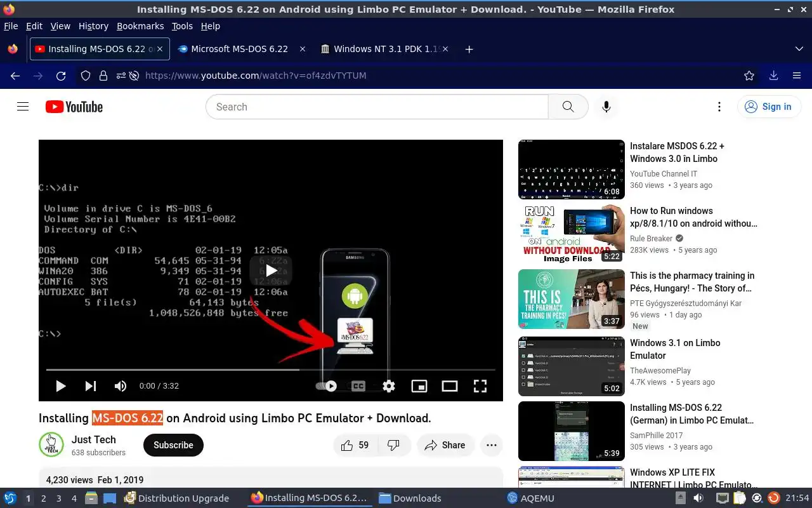Open the View menu

pos(60,26)
